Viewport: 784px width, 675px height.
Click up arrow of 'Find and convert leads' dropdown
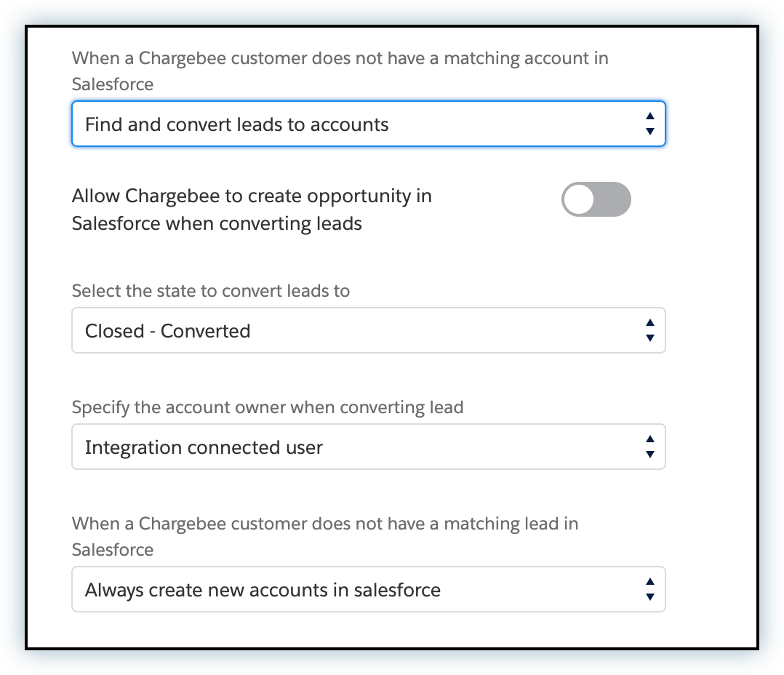point(650,116)
